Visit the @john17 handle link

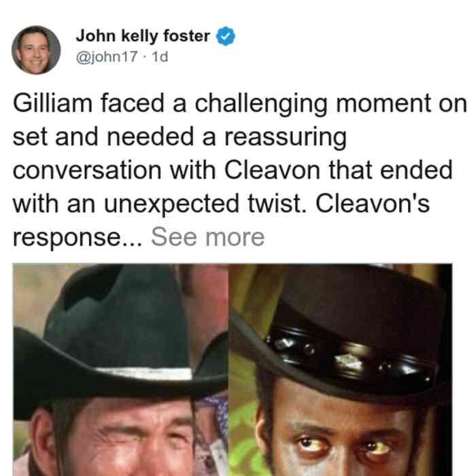tap(107, 57)
